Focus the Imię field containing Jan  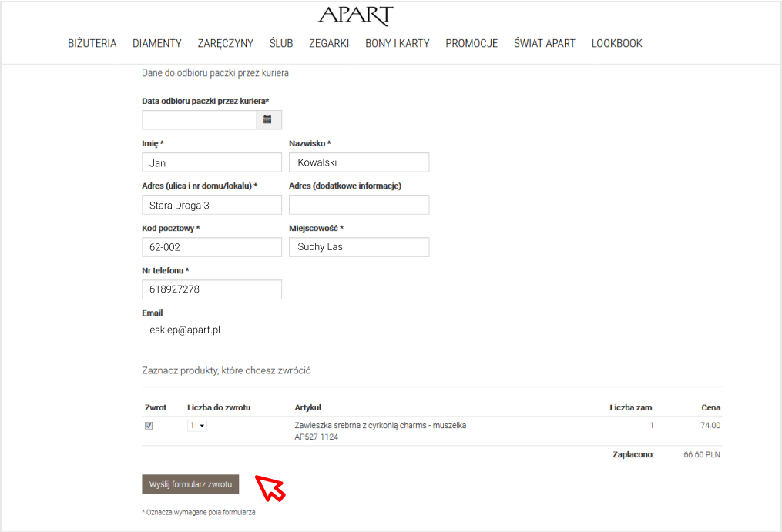212,162
